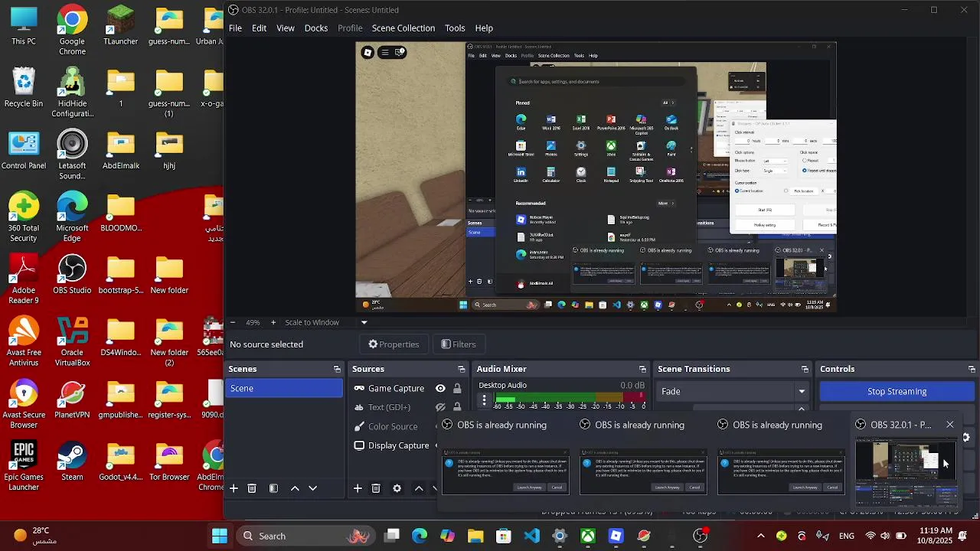This screenshot has height=551, width=980.
Task: Open Recycle Bin on desktop
Action: 24,88
